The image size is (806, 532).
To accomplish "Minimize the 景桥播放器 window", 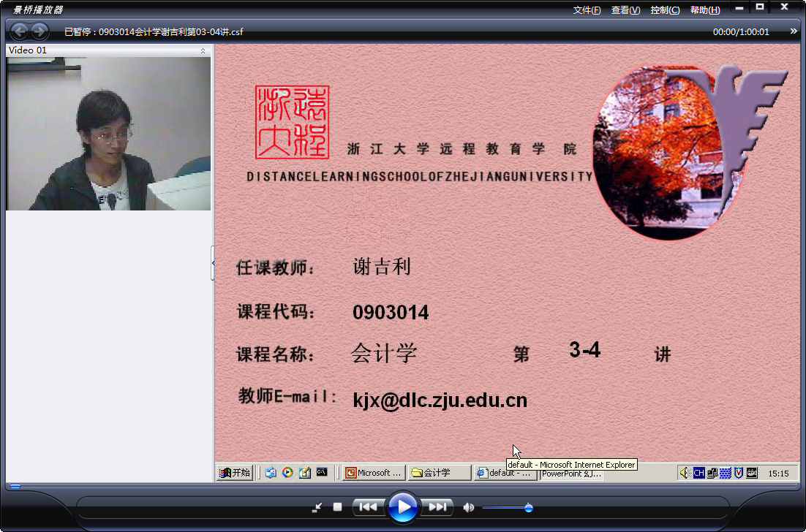I will [739, 8].
